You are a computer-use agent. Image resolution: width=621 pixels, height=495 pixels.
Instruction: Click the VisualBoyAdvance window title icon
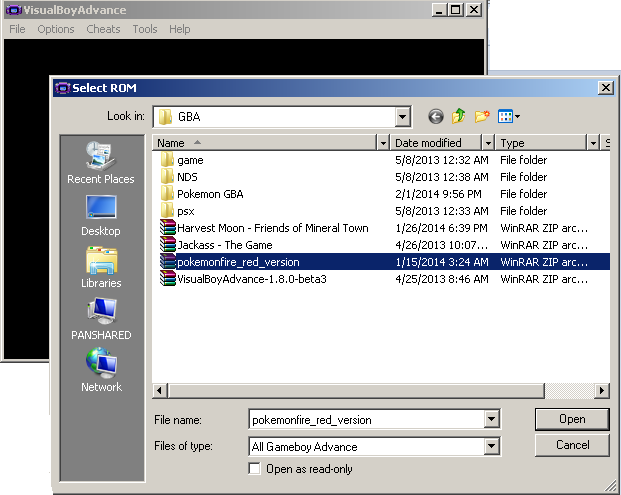pos(13,10)
